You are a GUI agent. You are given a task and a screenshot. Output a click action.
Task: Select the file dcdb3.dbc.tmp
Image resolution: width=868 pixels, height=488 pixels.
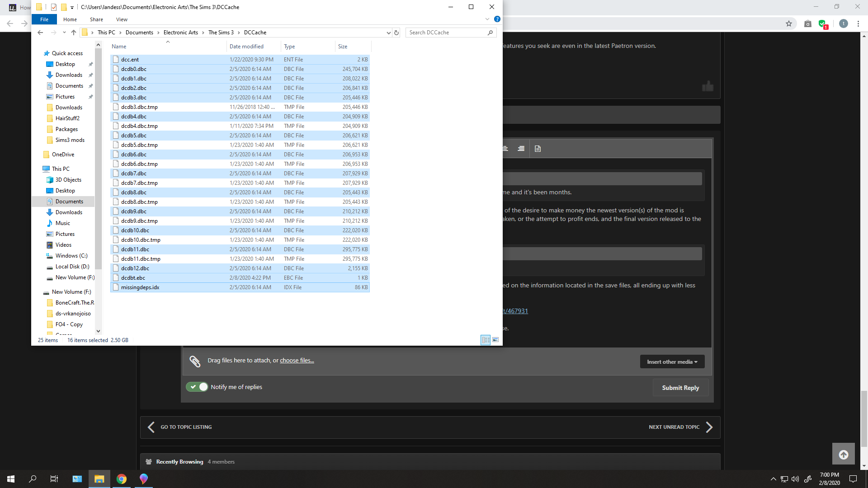240,107
